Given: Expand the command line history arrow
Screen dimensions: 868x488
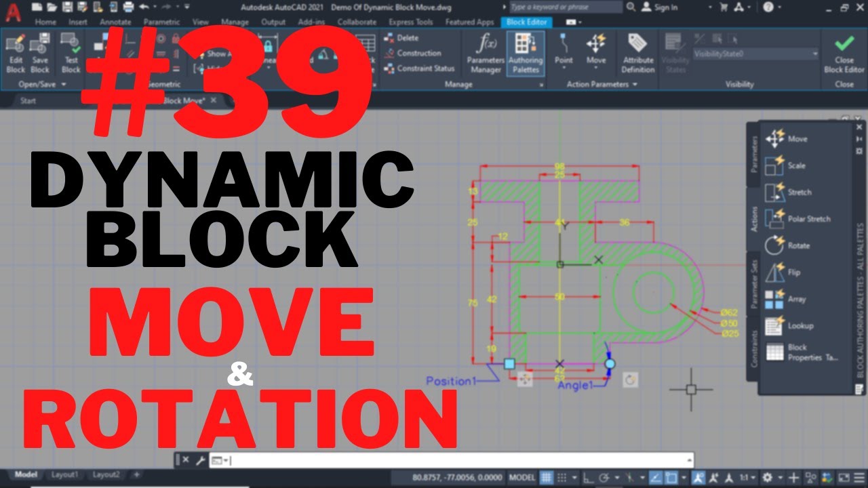Looking at the screenshot, I should pyautogui.click(x=690, y=461).
